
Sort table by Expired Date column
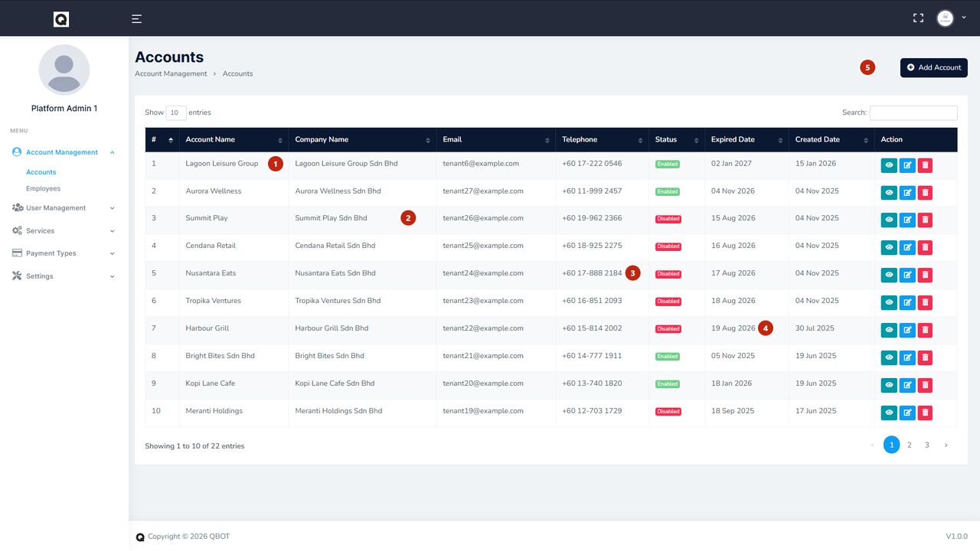pyautogui.click(x=746, y=139)
